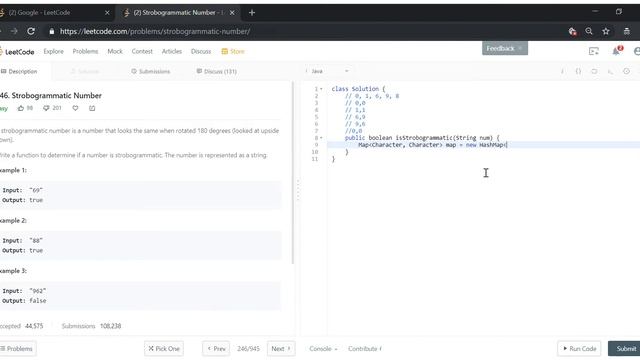Open the editor settings icon
This screenshot has height=360, width=640.
(x=626, y=71)
